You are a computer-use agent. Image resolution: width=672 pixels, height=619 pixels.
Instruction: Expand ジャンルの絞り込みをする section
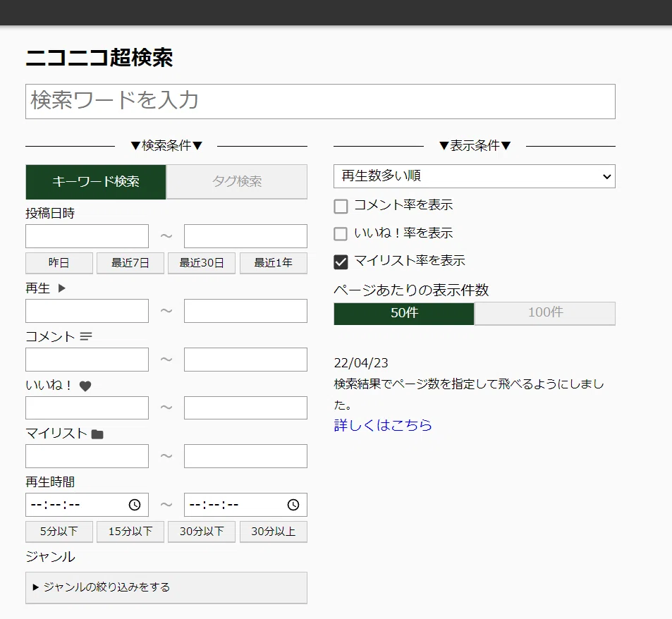[166, 587]
